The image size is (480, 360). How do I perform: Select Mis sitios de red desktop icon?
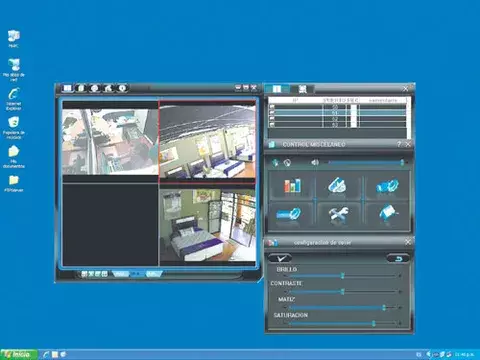[x=14, y=70]
